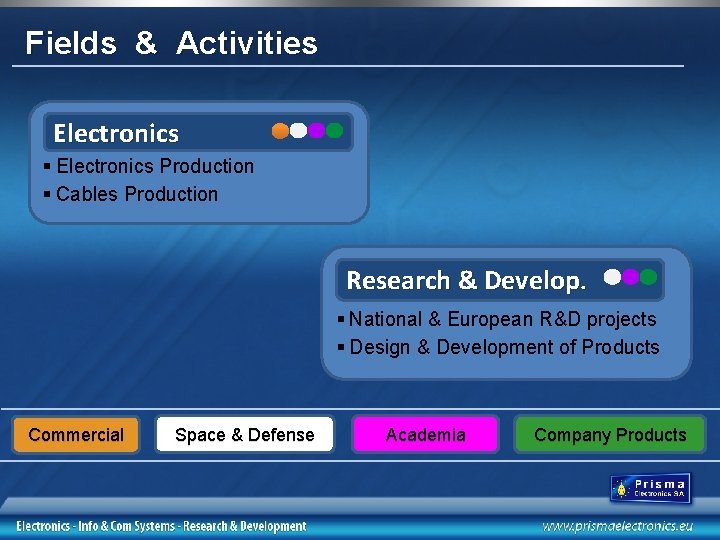Click National & European R&D projects bullet

coord(497,319)
